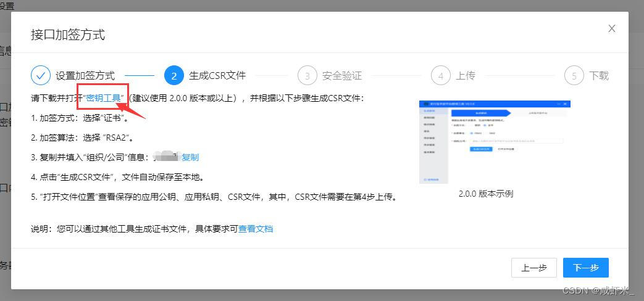Close the 接口加签方式 dialog
Screen dimensions: 644x301
click(611, 29)
